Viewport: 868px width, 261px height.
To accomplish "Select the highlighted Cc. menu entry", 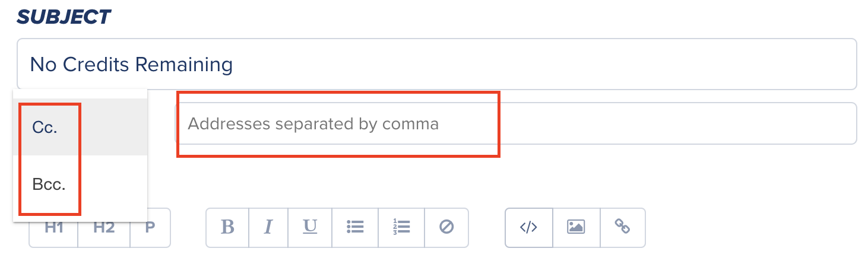I will point(80,127).
